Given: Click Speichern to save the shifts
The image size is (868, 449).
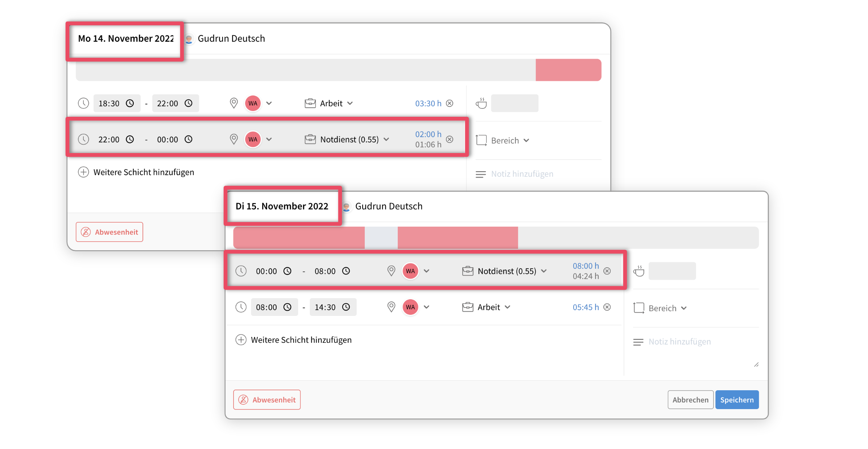Looking at the screenshot, I should pyautogui.click(x=736, y=400).
